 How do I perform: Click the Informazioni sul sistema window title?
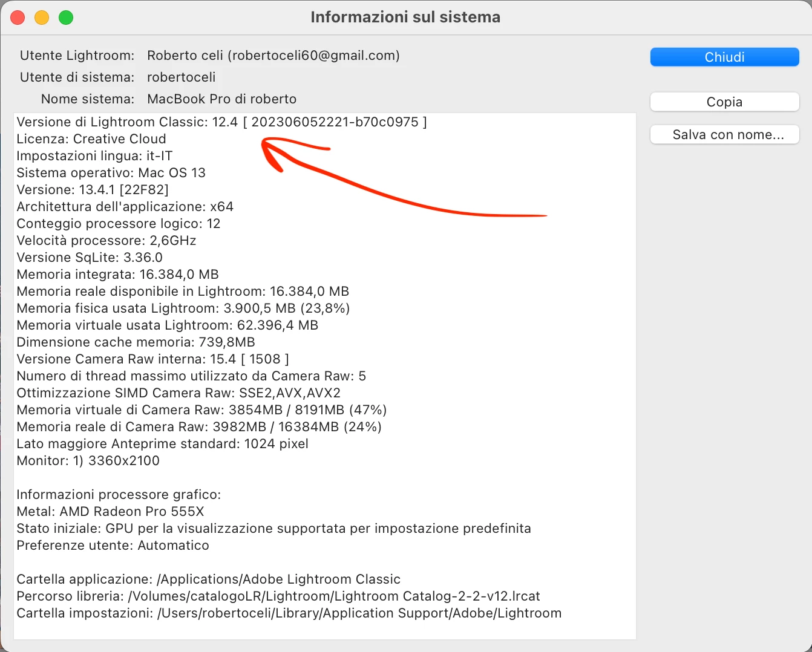[405, 17]
